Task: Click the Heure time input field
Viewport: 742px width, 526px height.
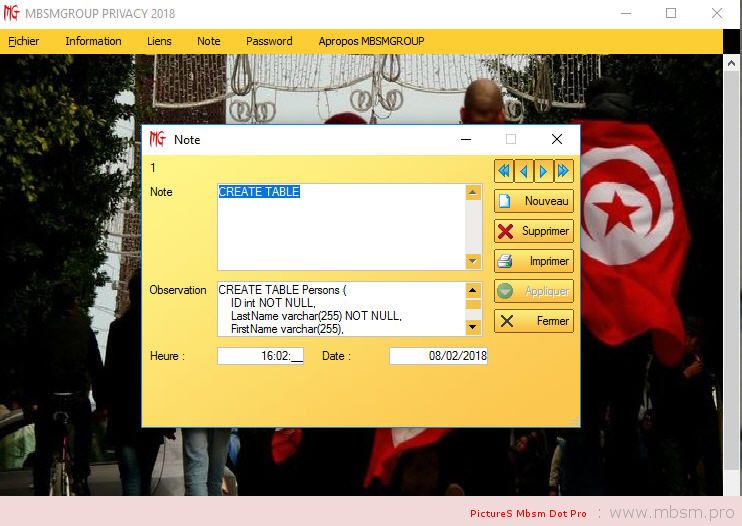Action: (x=260, y=356)
